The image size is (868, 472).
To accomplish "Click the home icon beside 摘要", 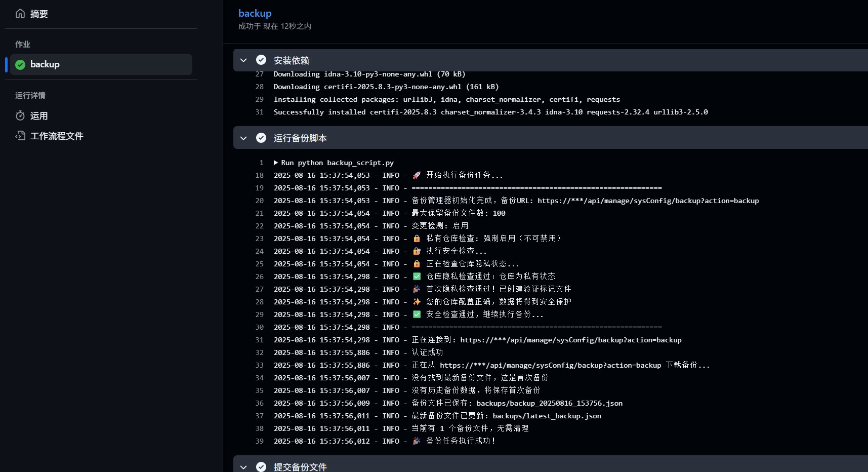I will pyautogui.click(x=20, y=14).
